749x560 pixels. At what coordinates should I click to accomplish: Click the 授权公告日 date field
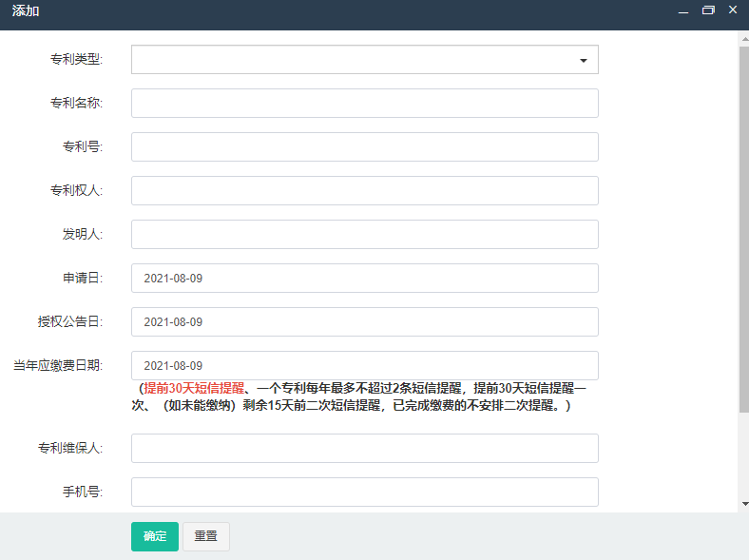click(364, 321)
